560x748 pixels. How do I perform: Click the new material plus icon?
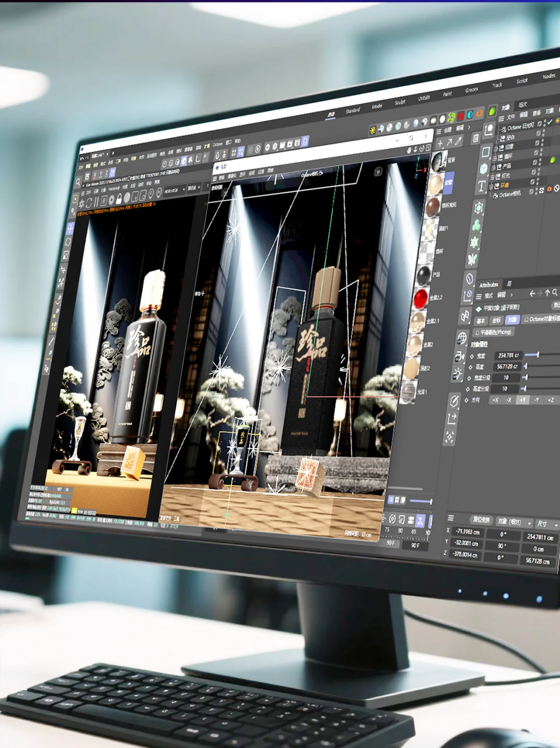click(x=440, y=143)
